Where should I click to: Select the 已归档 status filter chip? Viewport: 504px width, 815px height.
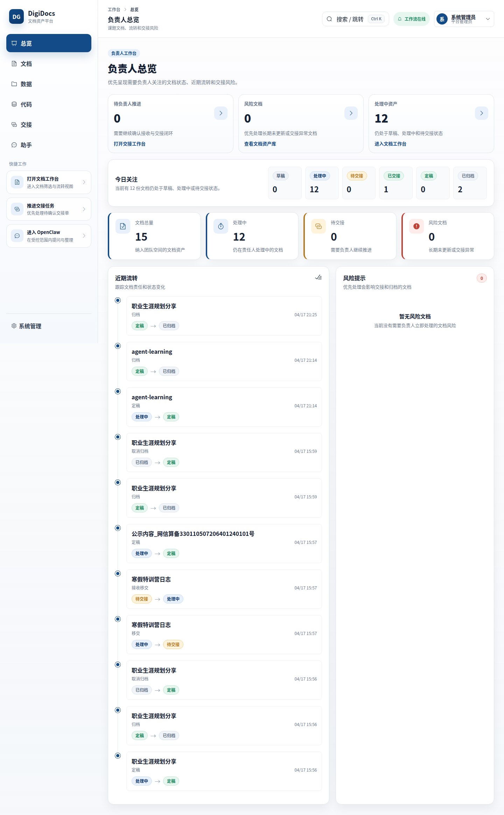click(468, 176)
